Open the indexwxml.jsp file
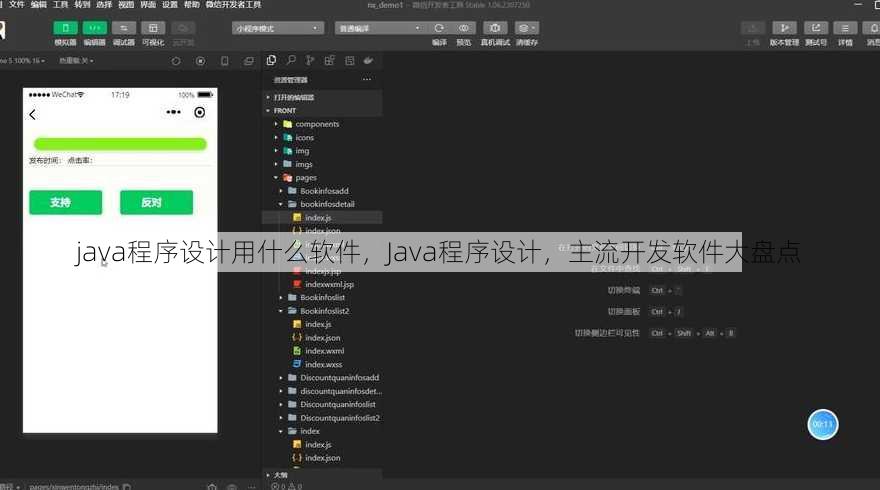 322,284
